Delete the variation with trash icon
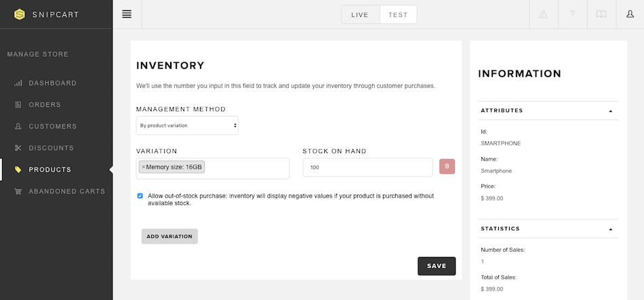 (447, 167)
